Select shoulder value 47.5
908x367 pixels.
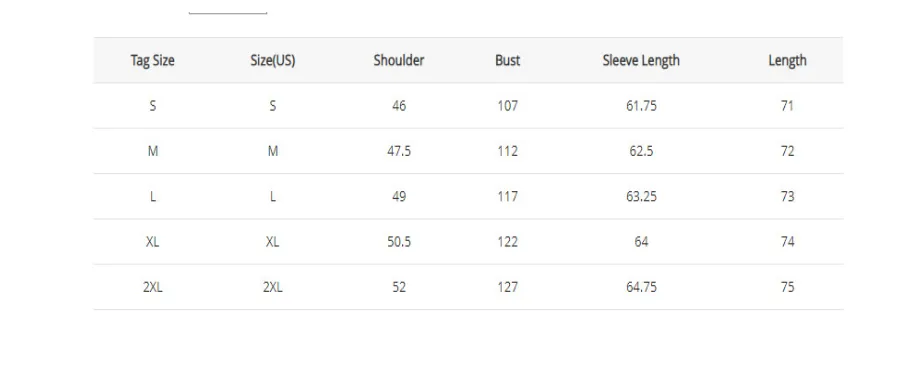tap(399, 151)
